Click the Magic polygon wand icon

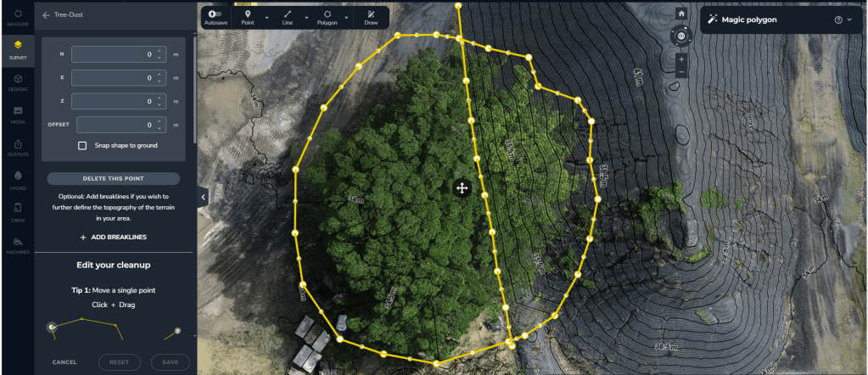(x=712, y=20)
